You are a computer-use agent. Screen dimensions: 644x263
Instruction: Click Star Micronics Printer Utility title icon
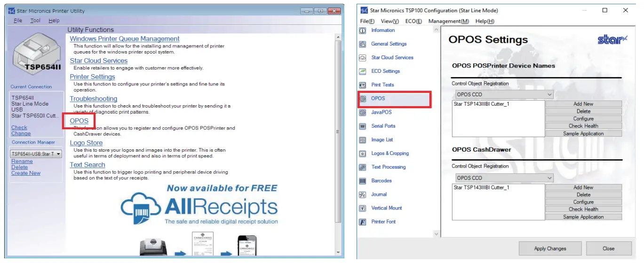[12, 11]
